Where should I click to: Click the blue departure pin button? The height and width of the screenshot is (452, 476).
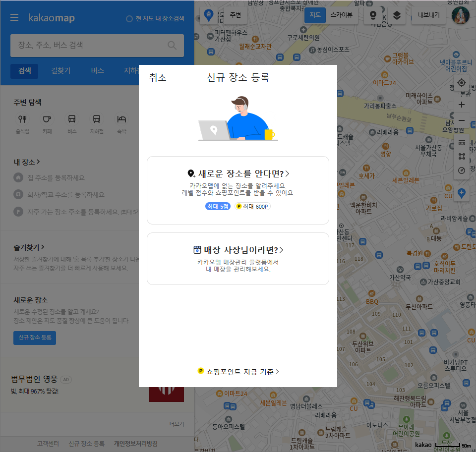click(209, 14)
